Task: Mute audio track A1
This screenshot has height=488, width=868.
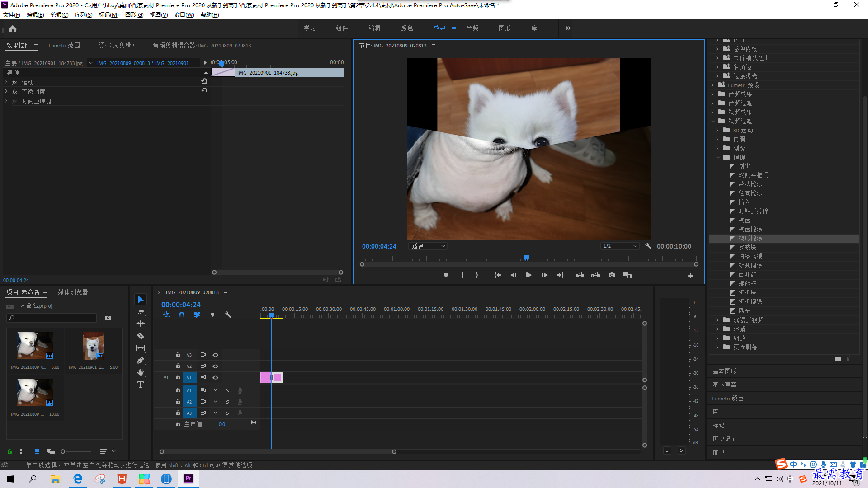Action: 215,390
